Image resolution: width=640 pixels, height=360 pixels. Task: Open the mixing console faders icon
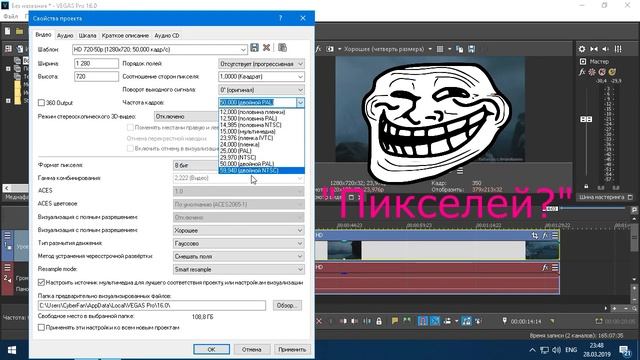point(618,49)
